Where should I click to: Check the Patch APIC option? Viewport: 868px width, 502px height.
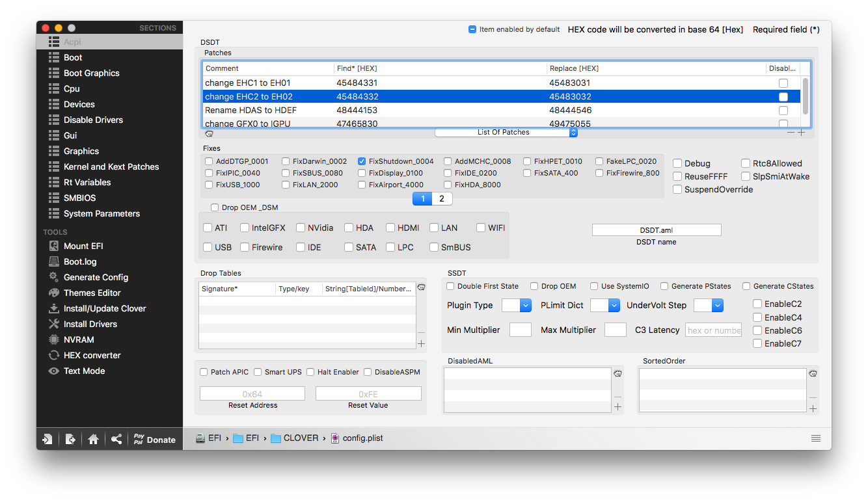point(204,372)
